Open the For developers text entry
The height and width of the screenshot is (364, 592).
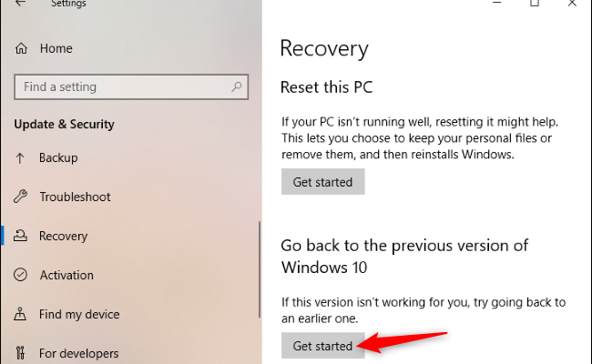tap(79, 353)
